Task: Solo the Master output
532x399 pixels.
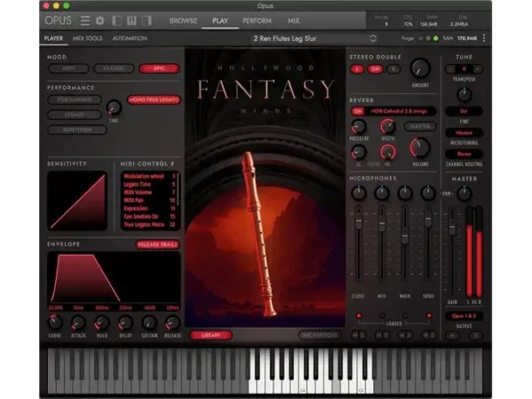Action: (x=475, y=336)
